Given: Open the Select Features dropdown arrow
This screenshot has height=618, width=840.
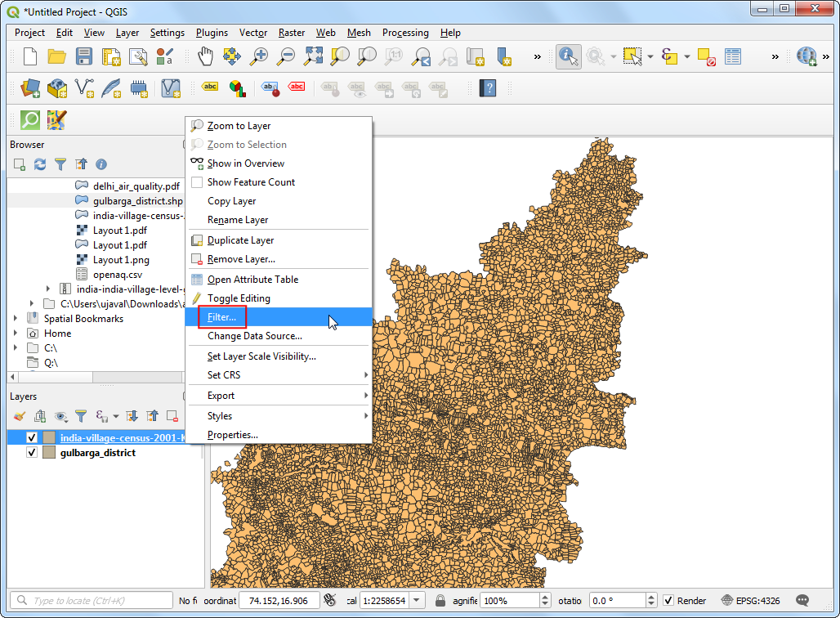Looking at the screenshot, I should (650, 56).
